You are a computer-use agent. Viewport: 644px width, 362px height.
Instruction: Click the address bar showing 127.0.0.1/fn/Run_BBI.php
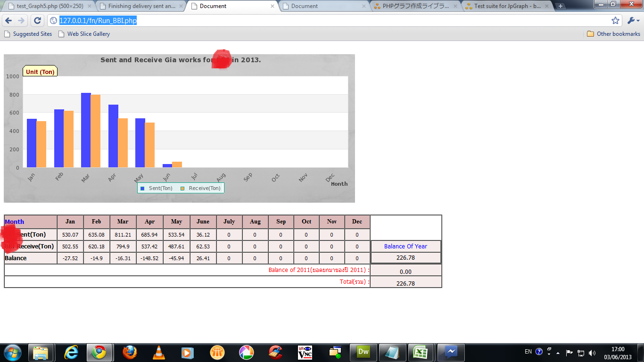click(330, 21)
